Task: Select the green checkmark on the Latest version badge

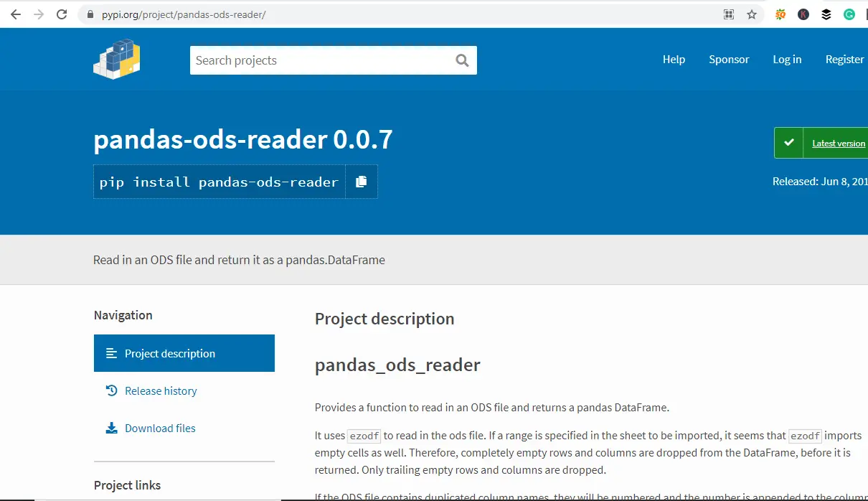Action: (x=789, y=143)
